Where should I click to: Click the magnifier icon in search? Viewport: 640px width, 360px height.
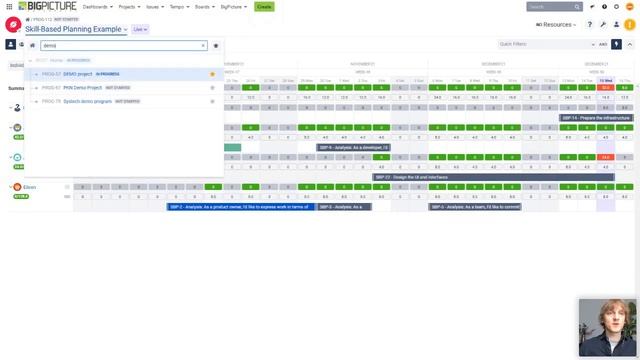click(x=577, y=7)
